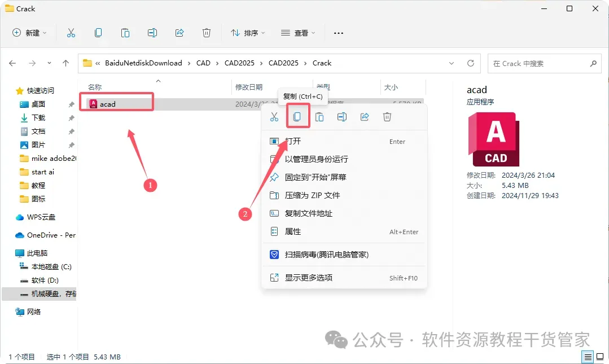
Task: Choose 复制文件地址 from the context menu
Action: [x=344, y=213]
